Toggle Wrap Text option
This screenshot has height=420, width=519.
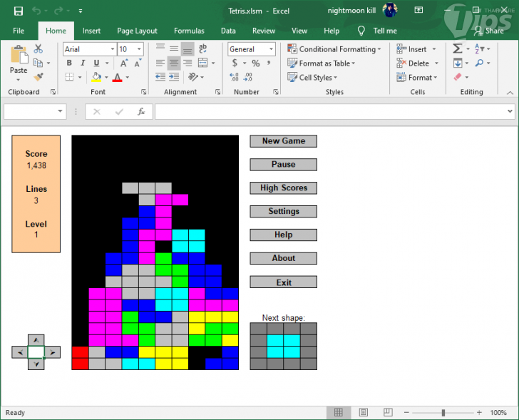click(202, 48)
